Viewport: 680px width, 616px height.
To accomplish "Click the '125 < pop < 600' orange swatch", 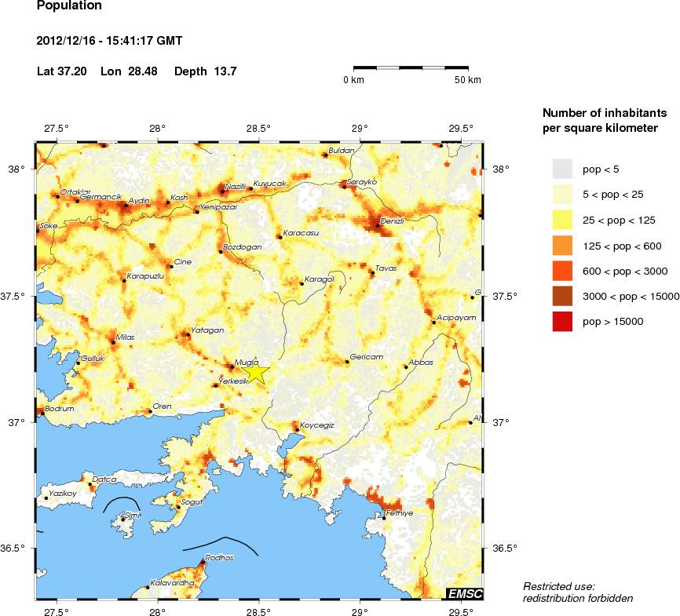I will click(562, 246).
